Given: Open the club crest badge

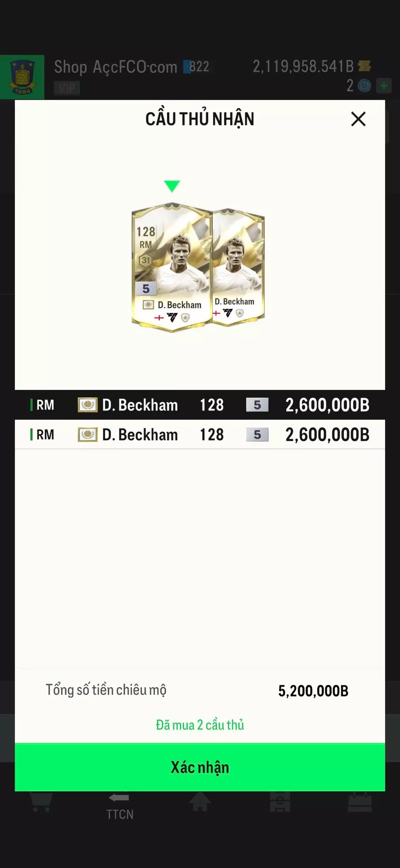Looking at the screenshot, I should pyautogui.click(x=22, y=77).
